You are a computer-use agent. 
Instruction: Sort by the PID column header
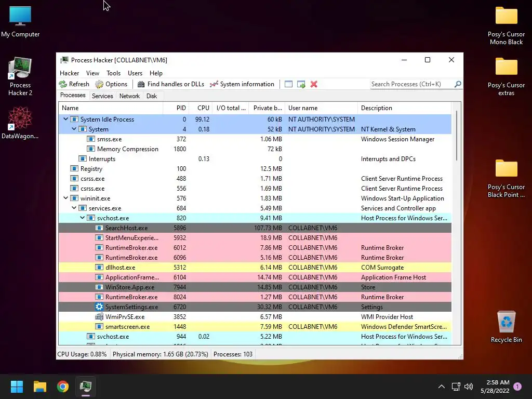[x=176, y=108]
